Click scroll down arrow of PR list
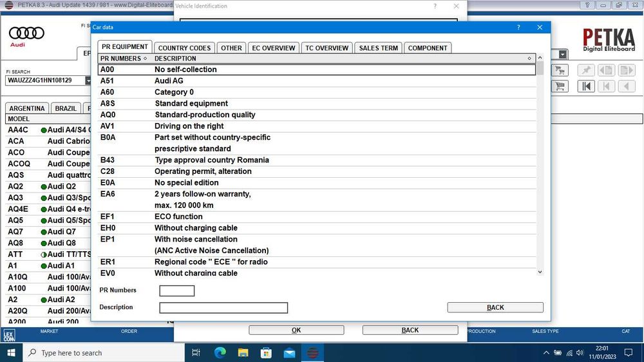Screen dimensions: 644x362 tap(540, 272)
